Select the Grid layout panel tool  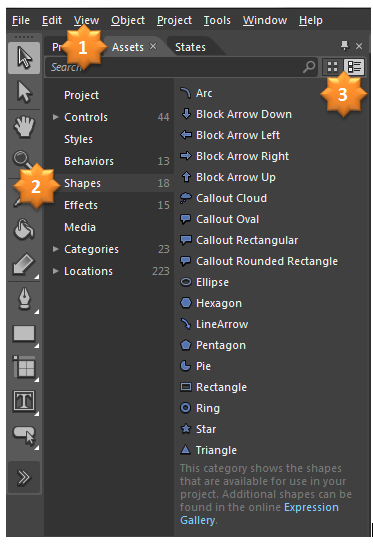pyautogui.click(x=24, y=367)
